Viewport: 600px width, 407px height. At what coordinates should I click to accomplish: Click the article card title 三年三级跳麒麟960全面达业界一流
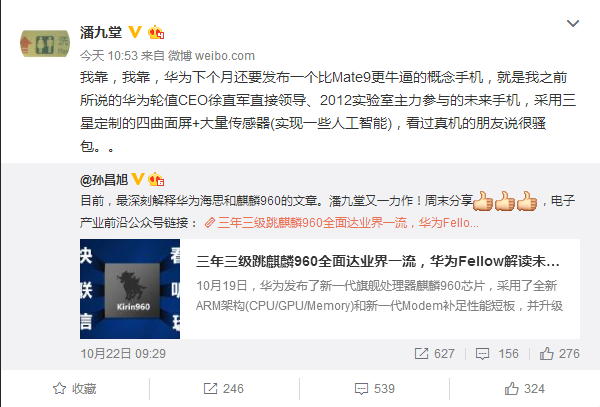click(378, 261)
